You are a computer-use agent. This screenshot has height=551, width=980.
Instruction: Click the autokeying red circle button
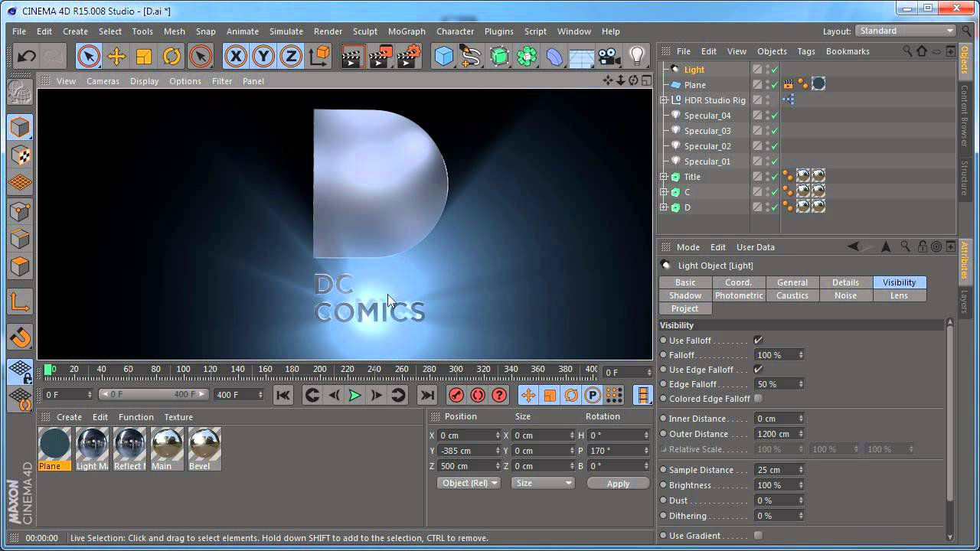pos(478,395)
